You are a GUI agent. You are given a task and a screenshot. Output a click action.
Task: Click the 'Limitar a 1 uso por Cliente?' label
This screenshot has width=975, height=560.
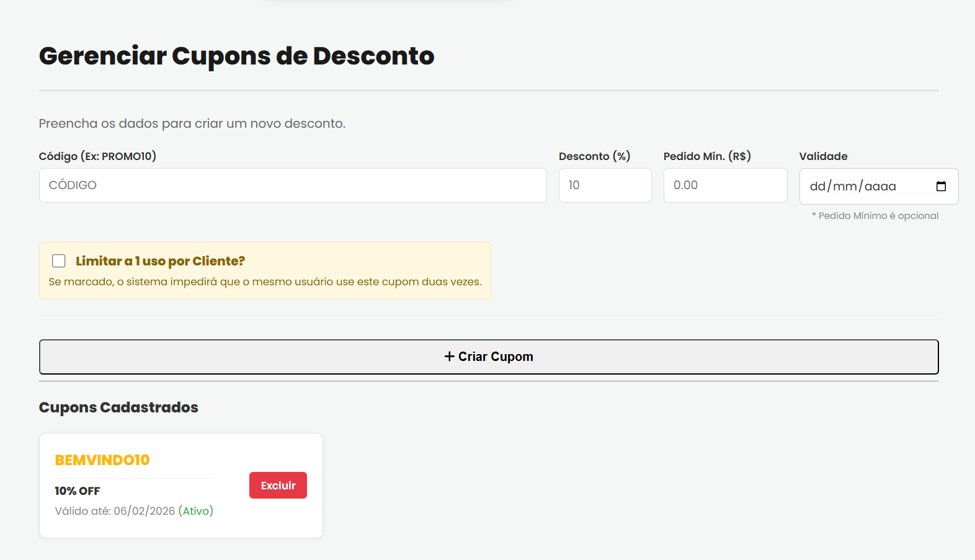point(160,261)
